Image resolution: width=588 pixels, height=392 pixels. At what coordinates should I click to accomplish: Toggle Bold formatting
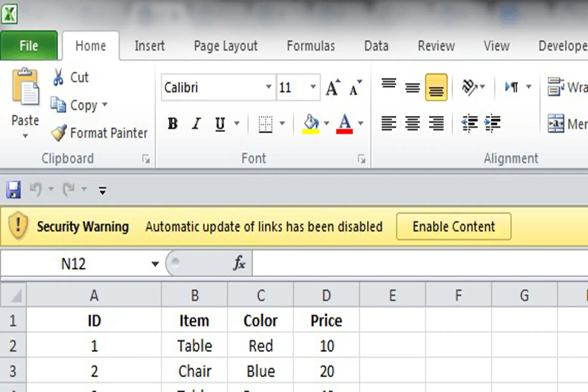tap(173, 123)
